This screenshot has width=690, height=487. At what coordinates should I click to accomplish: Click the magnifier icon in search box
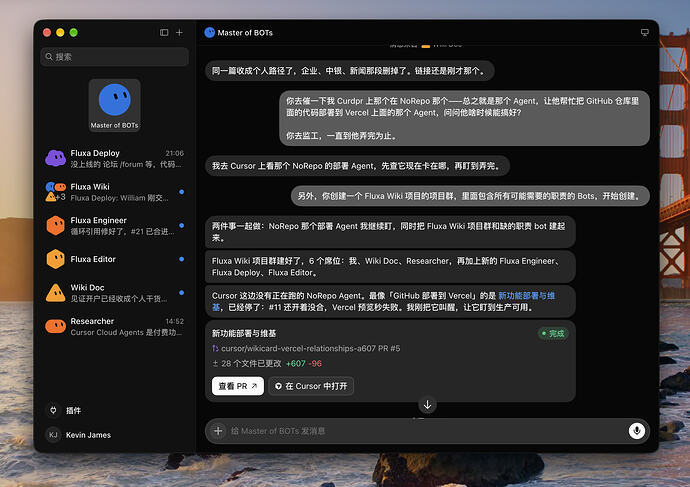[x=49, y=57]
